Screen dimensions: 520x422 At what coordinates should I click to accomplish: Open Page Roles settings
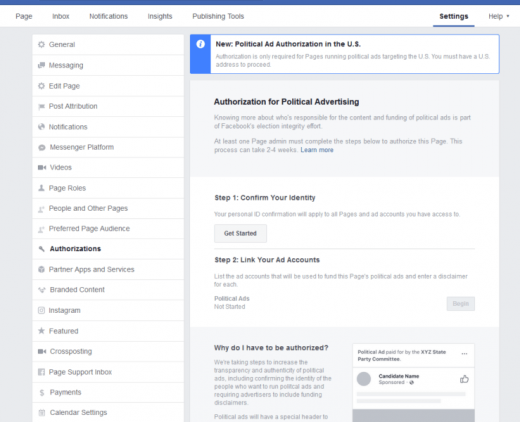[x=108, y=188]
